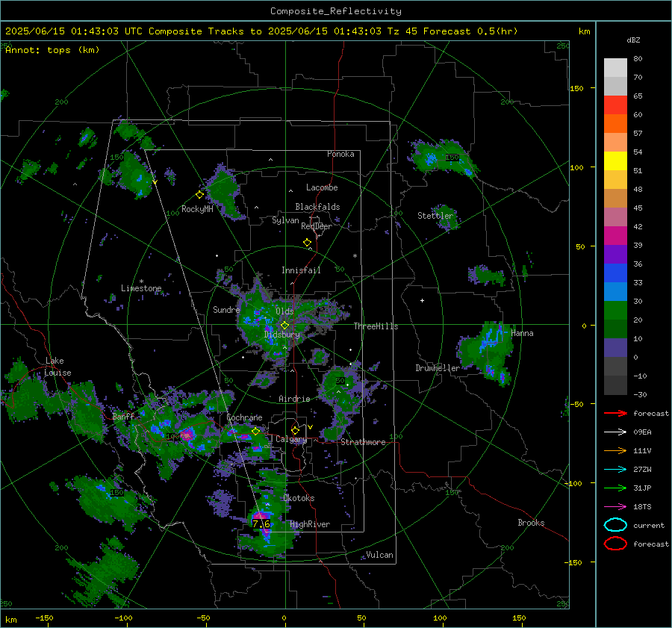672x628 pixels.
Task: Click the Composite_Reflectivity title
Action: pos(335,11)
